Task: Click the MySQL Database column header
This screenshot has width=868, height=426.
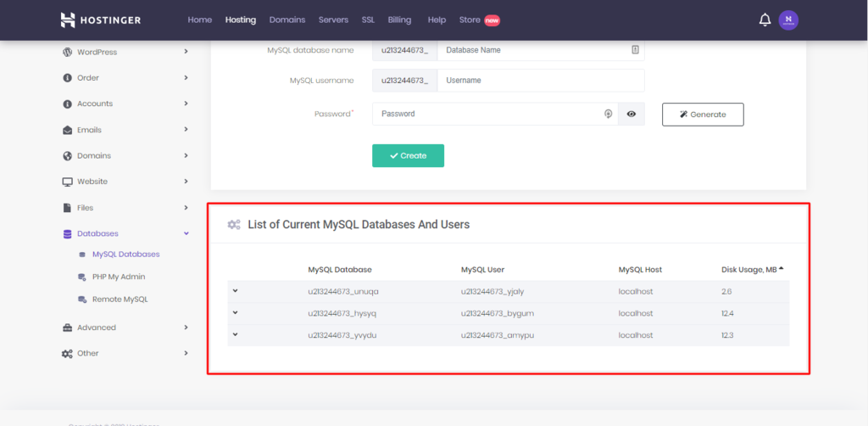Action: click(x=340, y=270)
